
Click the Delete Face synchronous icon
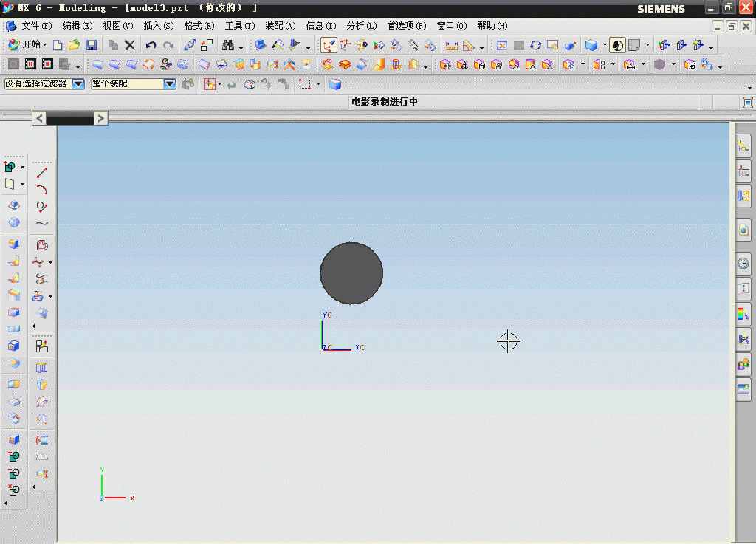pos(547,64)
